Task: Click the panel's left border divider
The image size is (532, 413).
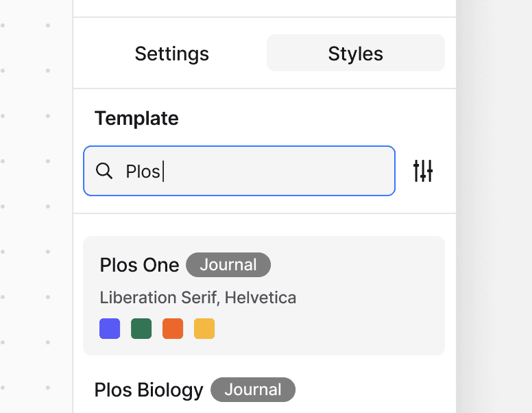Action: pyautogui.click(x=73, y=206)
